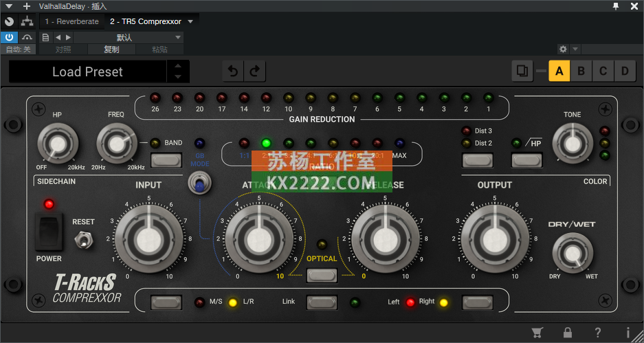Click the undo arrow button
This screenshot has width=644, height=343.
coord(233,71)
